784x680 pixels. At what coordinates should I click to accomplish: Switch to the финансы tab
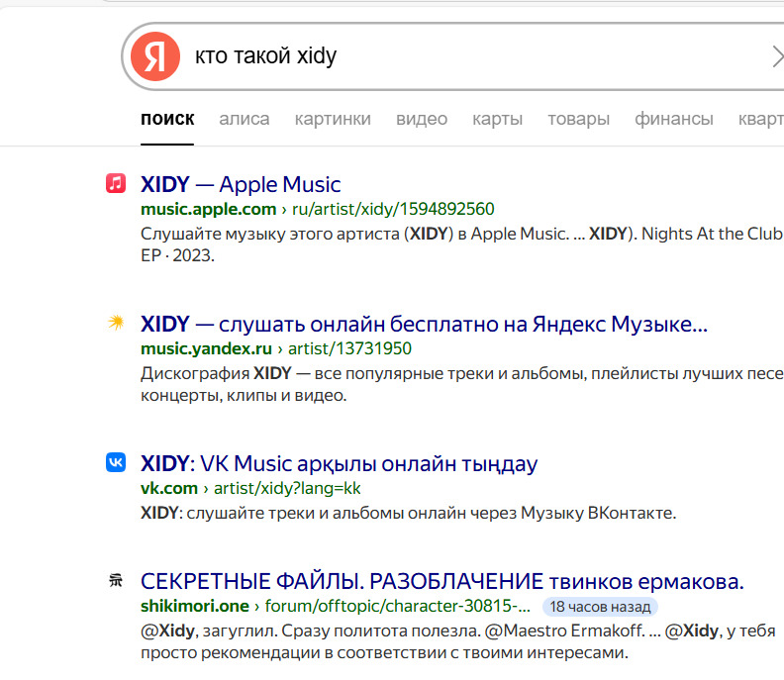coord(673,119)
